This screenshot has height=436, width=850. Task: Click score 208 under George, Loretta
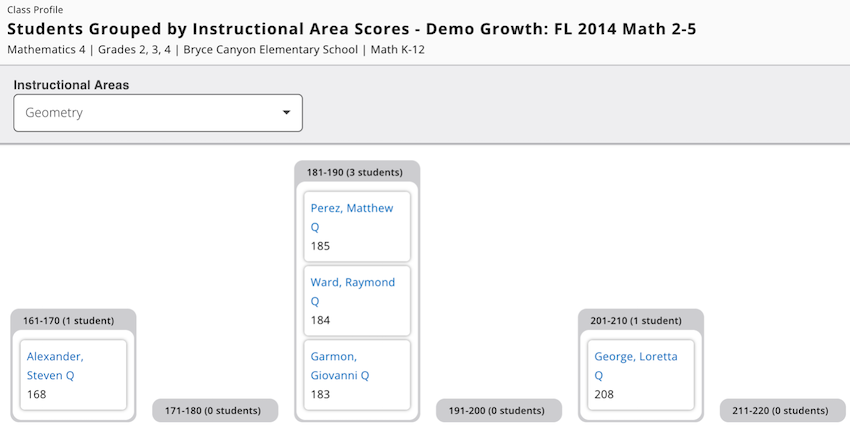click(604, 395)
